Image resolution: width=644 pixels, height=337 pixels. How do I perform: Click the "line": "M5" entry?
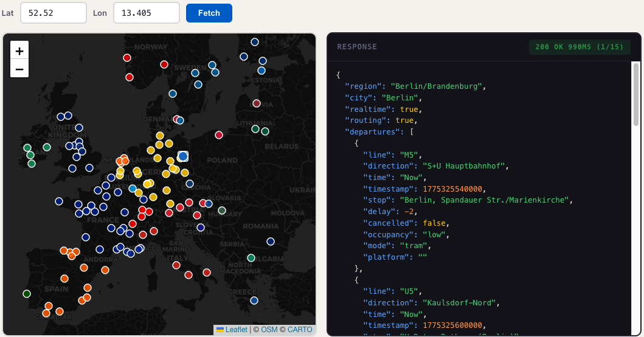[393, 155]
